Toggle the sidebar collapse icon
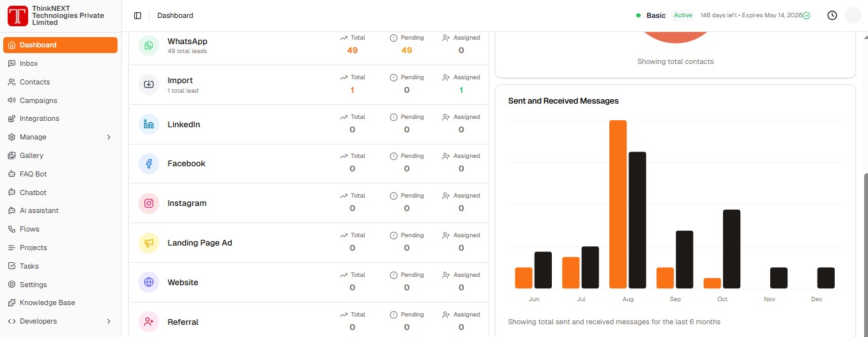This screenshot has height=337, width=868. (x=137, y=15)
